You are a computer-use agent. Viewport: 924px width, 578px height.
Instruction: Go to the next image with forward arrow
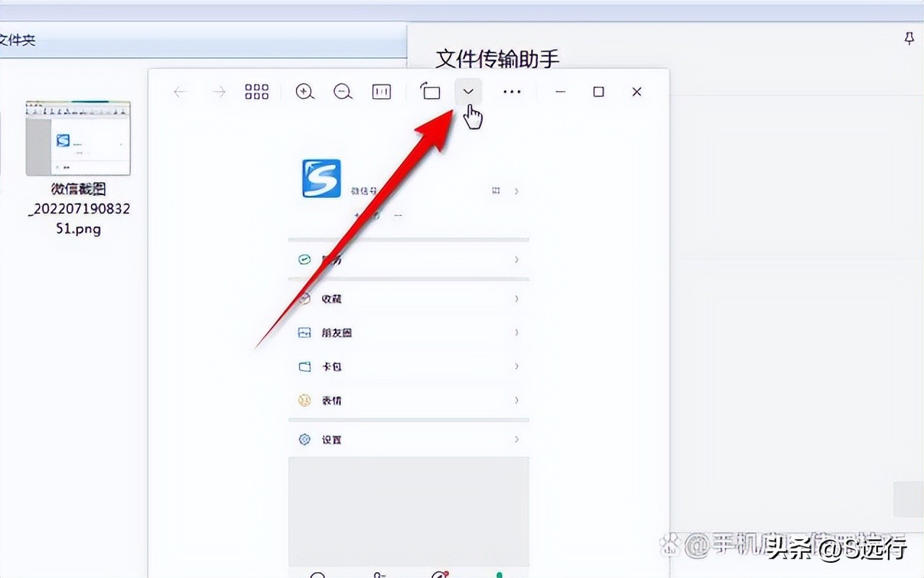[219, 92]
